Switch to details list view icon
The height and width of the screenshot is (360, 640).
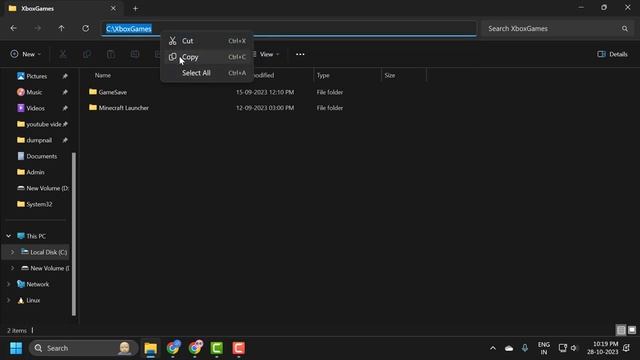(x=621, y=330)
